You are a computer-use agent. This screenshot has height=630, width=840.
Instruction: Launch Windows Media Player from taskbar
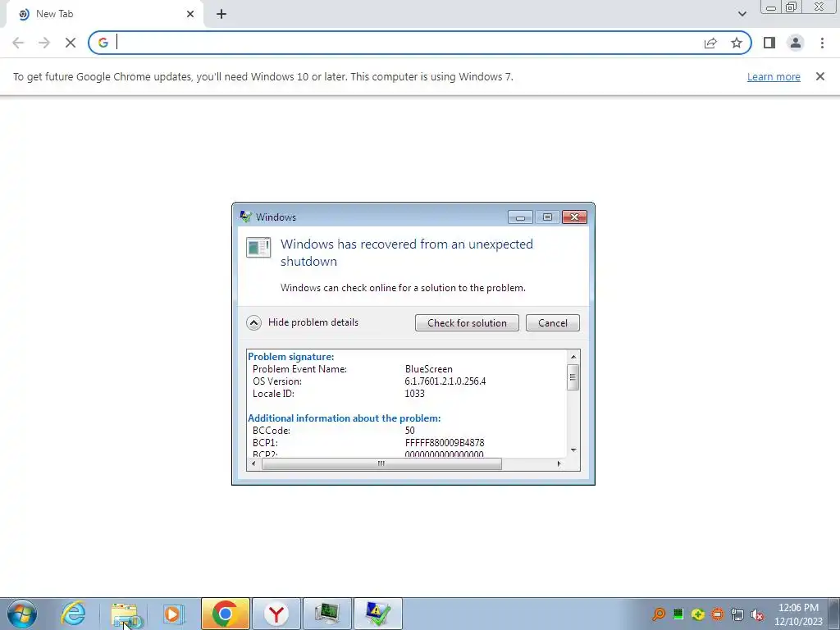174,614
